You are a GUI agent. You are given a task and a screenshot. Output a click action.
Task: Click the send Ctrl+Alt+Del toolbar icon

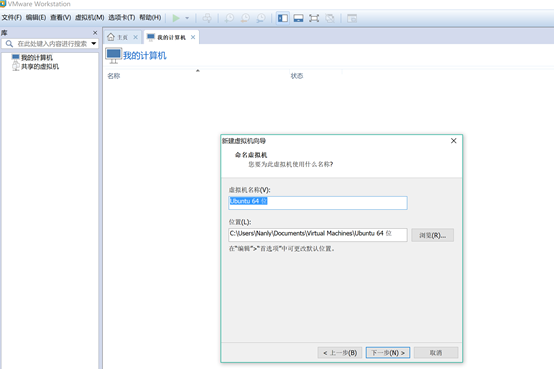tap(207, 18)
